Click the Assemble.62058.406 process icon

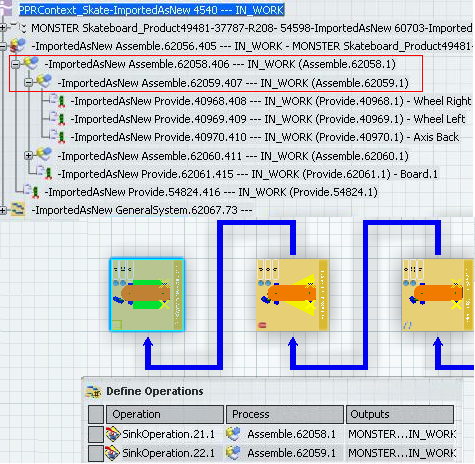[x=31, y=63]
